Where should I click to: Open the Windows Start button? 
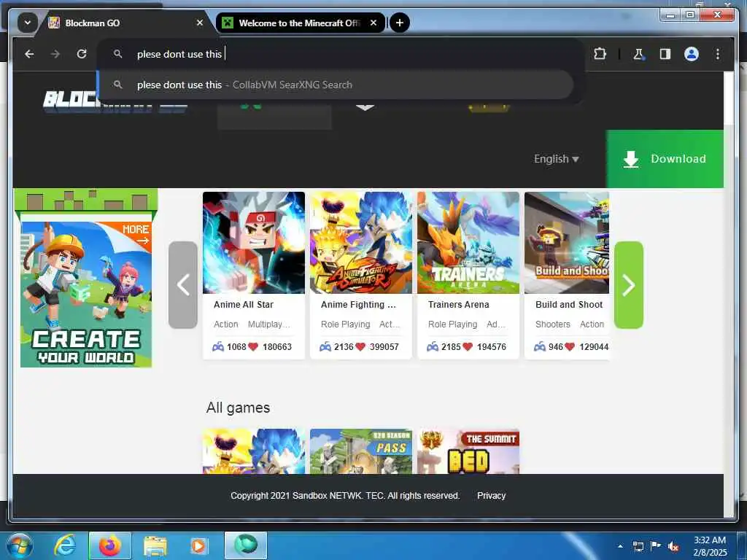[x=19, y=545]
